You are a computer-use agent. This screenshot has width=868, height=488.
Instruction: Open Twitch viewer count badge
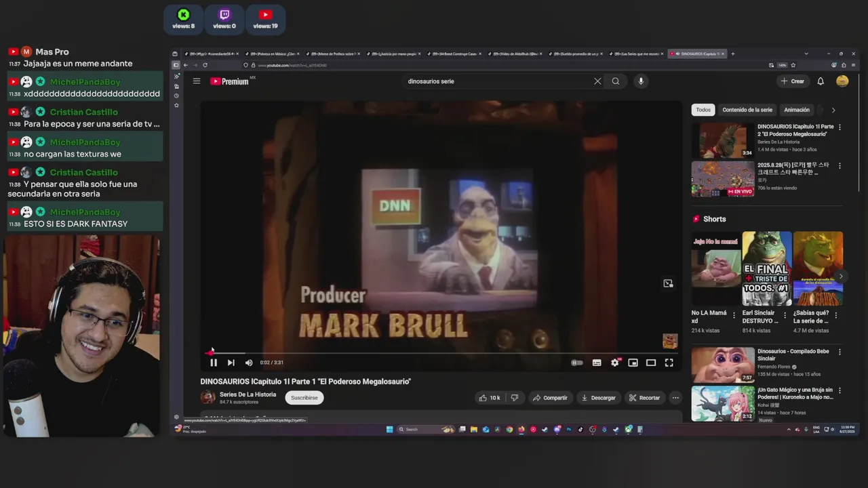point(224,19)
